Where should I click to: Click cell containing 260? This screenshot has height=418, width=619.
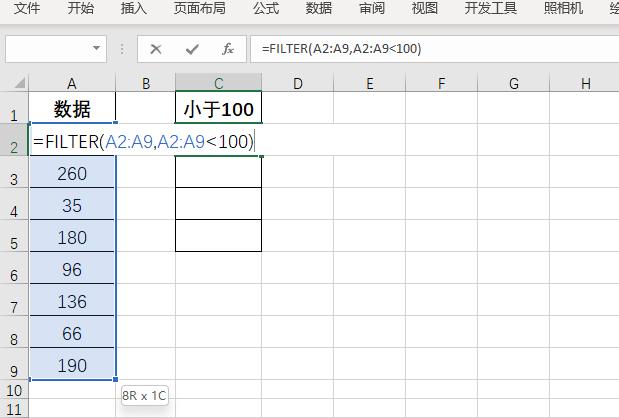[x=72, y=172]
